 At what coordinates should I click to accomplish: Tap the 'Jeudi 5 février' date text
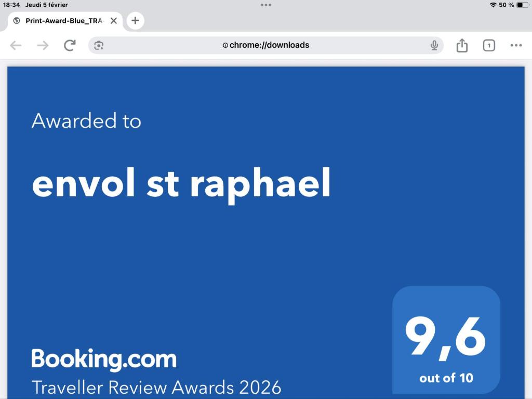pyautogui.click(x=46, y=5)
